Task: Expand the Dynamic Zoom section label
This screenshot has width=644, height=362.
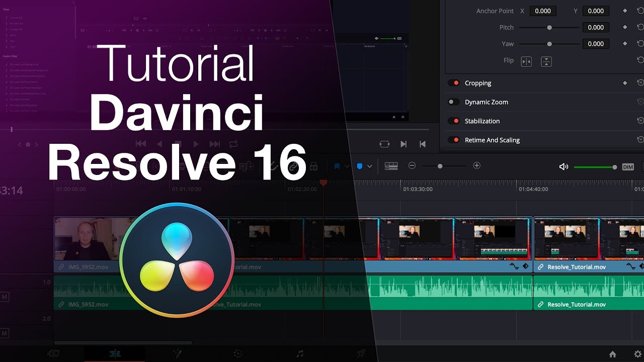Action: (x=487, y=102)
